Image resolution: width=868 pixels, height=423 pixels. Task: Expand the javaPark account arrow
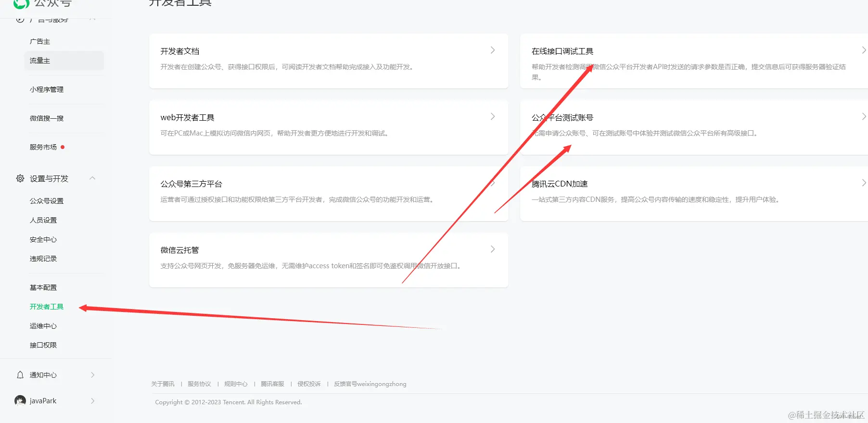(x=93, y=401)
